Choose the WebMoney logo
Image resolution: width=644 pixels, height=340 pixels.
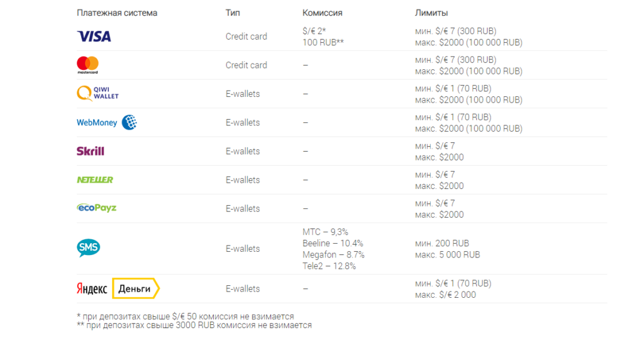point(106,123)
